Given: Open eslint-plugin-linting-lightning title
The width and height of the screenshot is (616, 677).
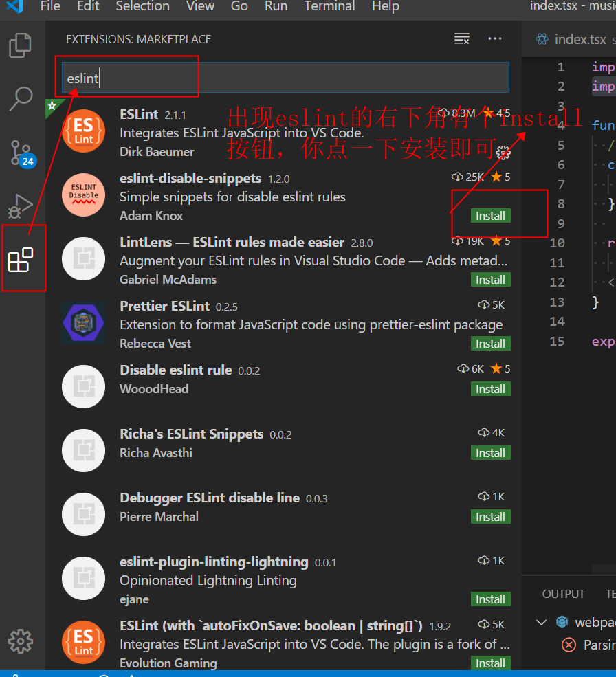Looking at the screenshot, I should (x=214, y=562).
